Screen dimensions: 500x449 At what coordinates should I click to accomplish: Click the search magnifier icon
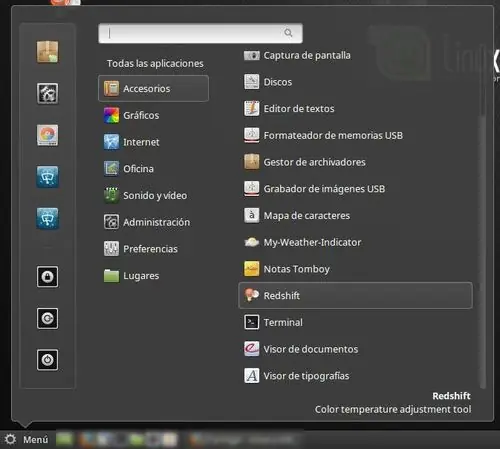[x=288, y=33]
